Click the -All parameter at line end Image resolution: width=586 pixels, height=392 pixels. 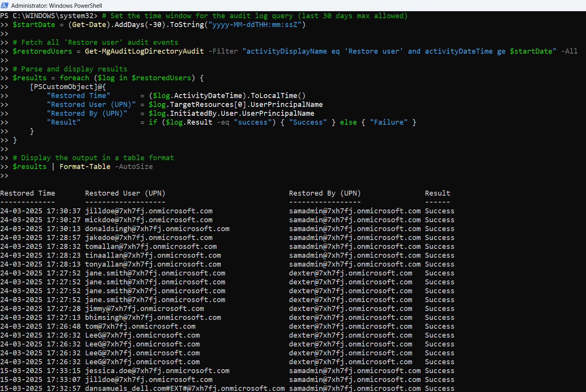point(569,51)
